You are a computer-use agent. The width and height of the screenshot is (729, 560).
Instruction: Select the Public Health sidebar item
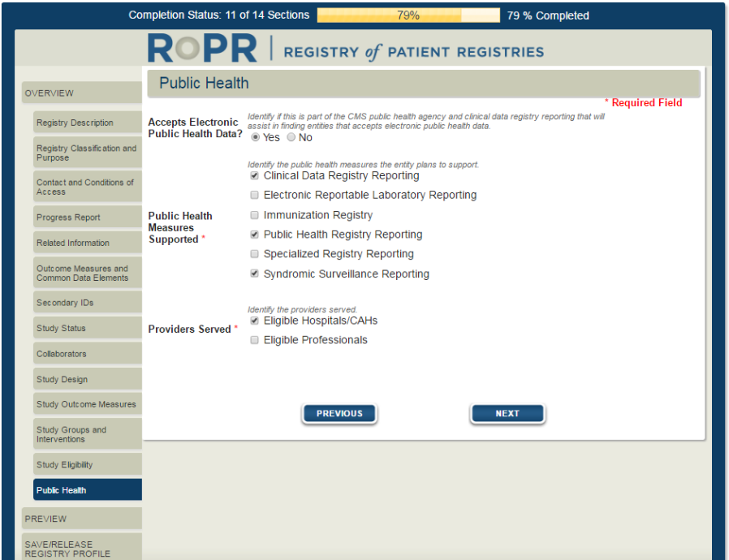point(88,490)
